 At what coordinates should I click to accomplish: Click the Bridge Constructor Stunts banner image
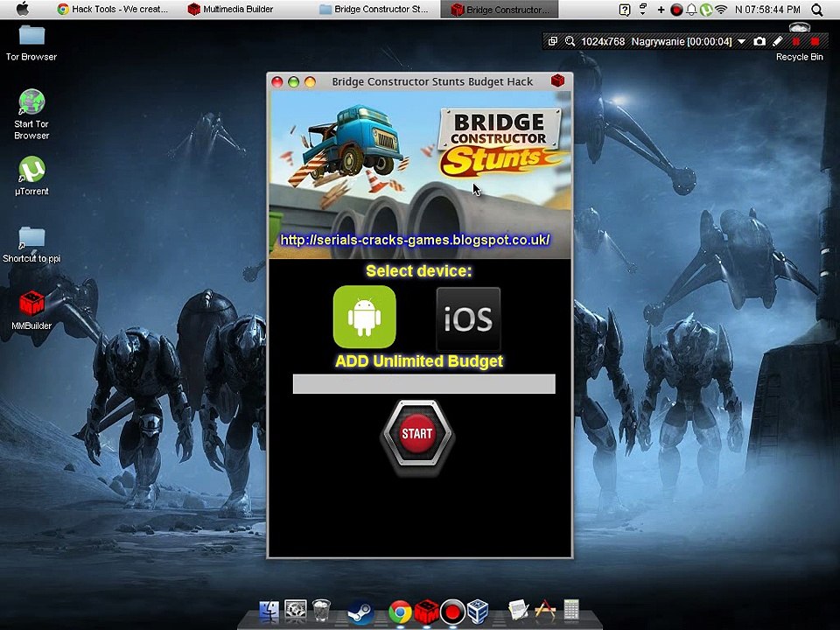[x=419, y=175]
